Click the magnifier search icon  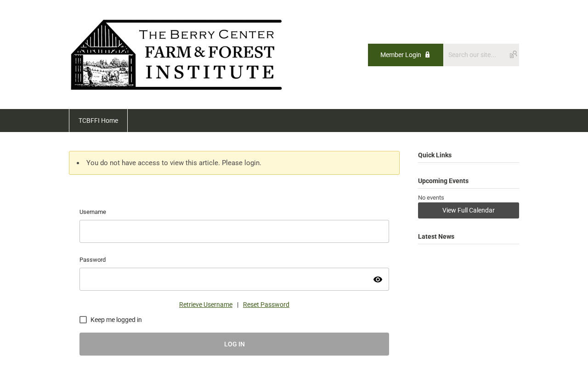[514, 54]
